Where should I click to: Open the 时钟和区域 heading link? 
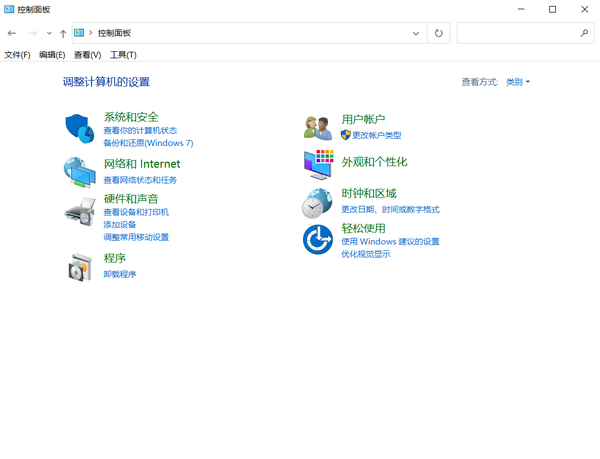(369, 194)
